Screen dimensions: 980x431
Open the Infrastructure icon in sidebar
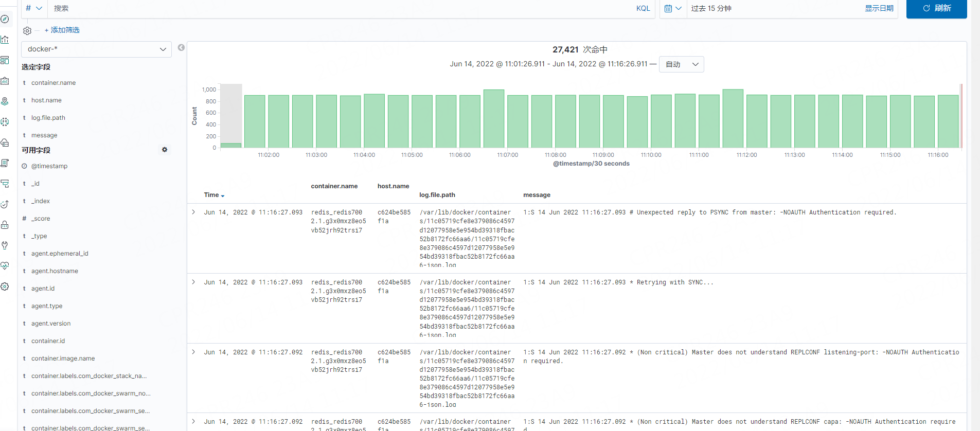tap(5, 142)
